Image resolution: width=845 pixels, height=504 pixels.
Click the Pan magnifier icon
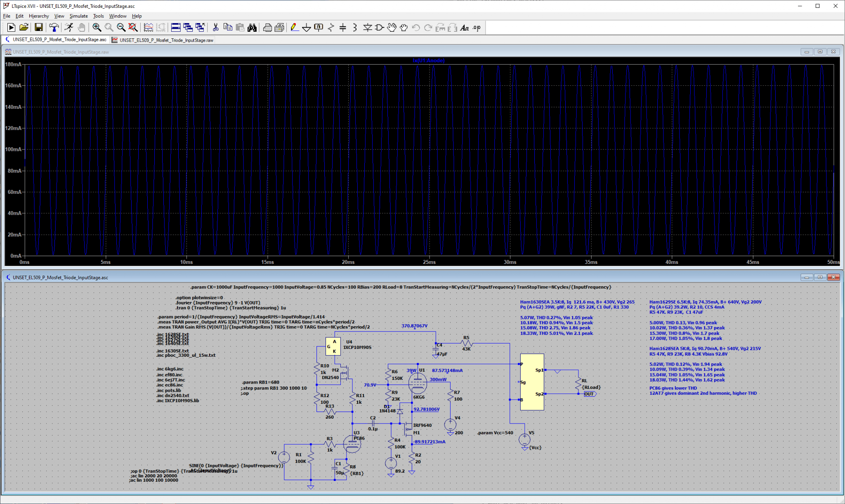click(109, 28)
